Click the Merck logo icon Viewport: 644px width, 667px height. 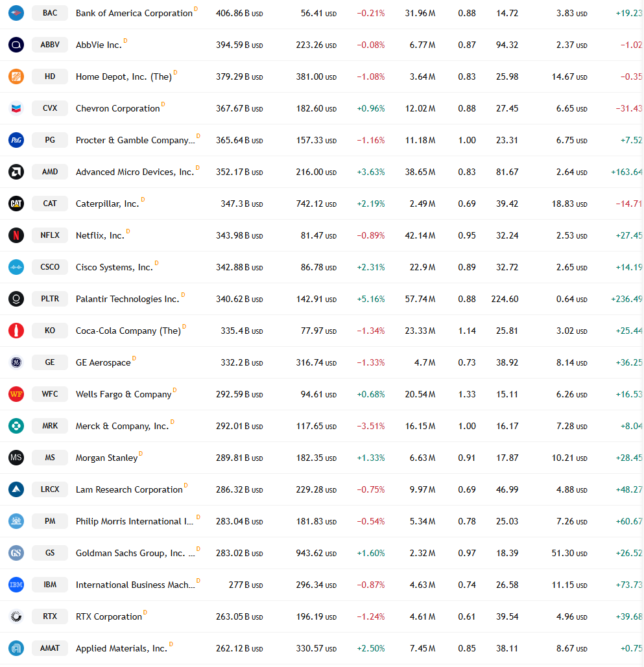coord(16,426)
